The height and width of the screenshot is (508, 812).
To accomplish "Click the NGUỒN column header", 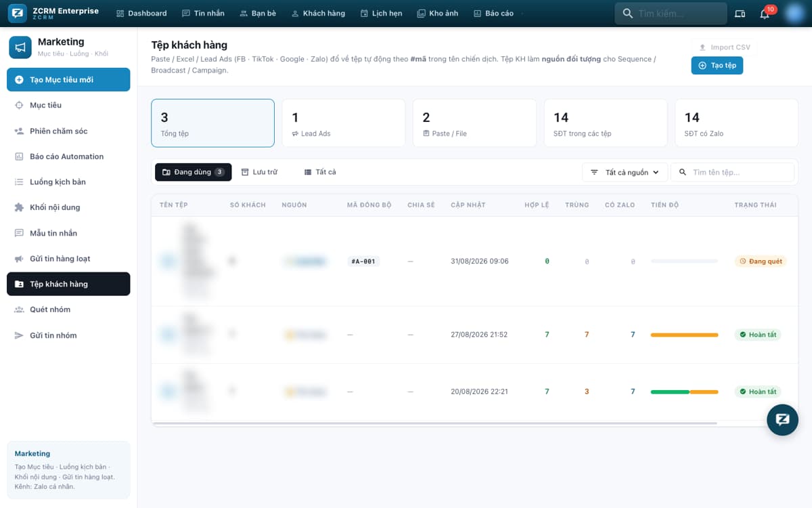I will click(x=294, y=205).
